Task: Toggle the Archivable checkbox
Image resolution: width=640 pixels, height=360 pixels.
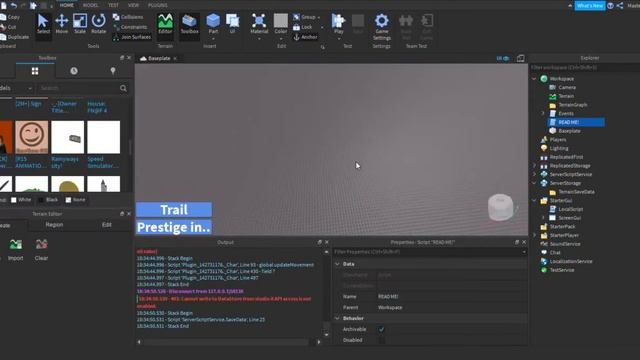Action: [381, 329]
